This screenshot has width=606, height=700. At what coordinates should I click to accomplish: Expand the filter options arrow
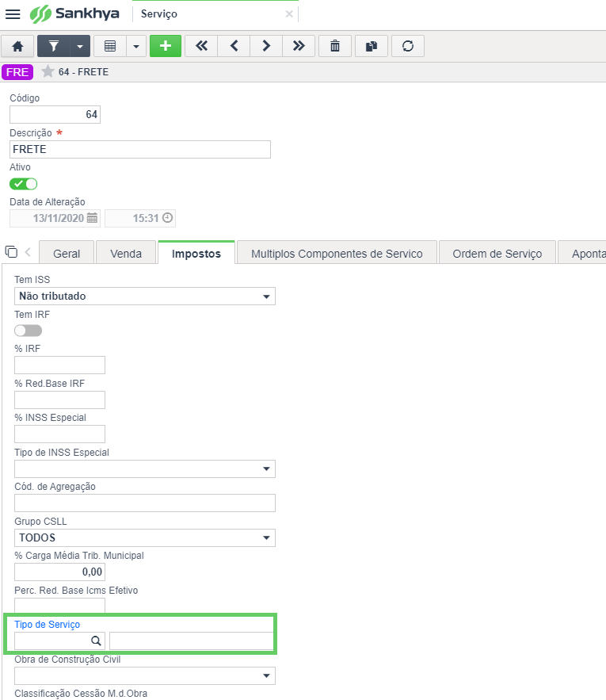coord(80,46)
